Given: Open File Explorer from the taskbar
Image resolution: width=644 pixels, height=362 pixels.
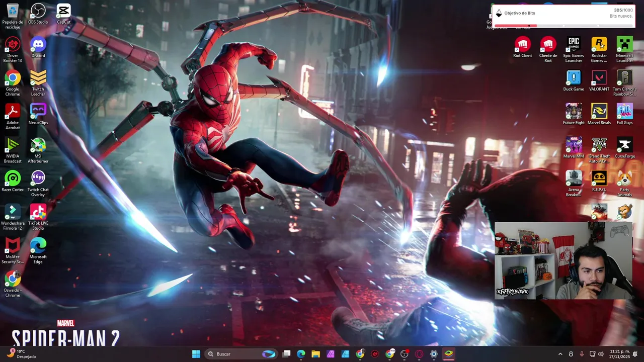Looking at the screenshot, I should 315,354.
